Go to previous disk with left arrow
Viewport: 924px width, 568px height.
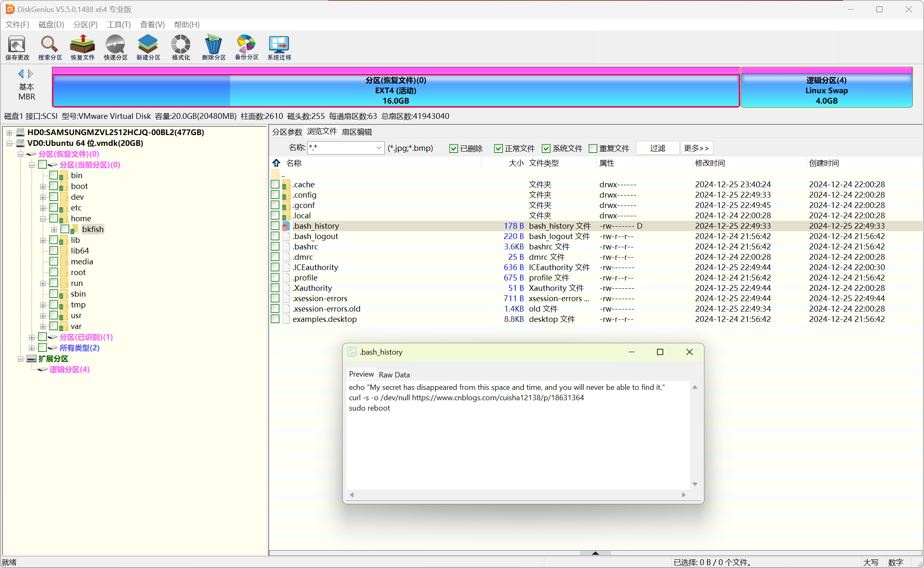[21, 74]
